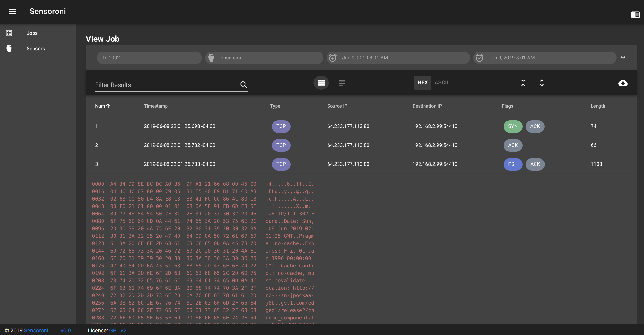Click the compact/summary view icon
Viewport: 644px width, 335px height.
[342, 83]
